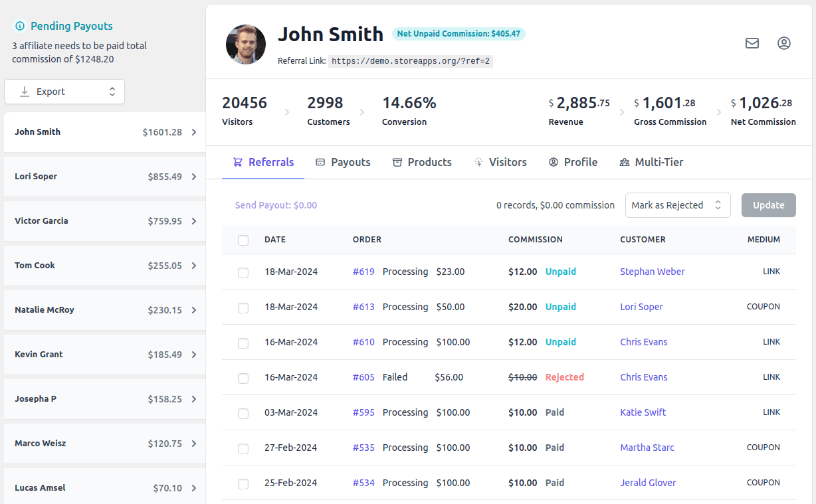Open order #610 link
This screenshot has width=816, height=504.
(363, 342)
